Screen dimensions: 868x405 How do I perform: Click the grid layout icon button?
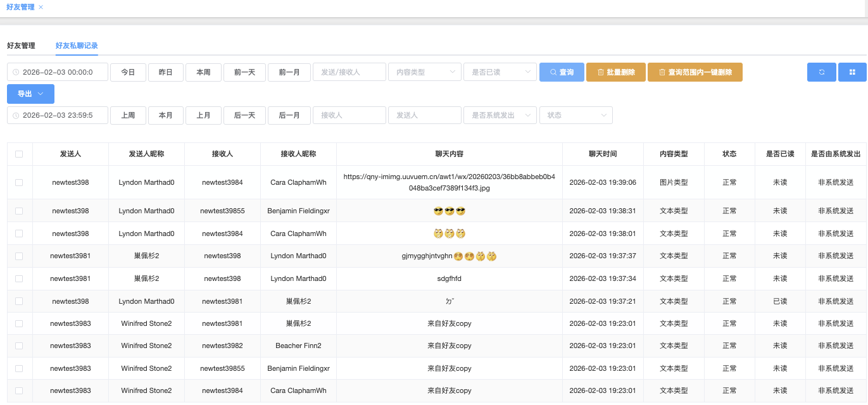click(852, 72)
